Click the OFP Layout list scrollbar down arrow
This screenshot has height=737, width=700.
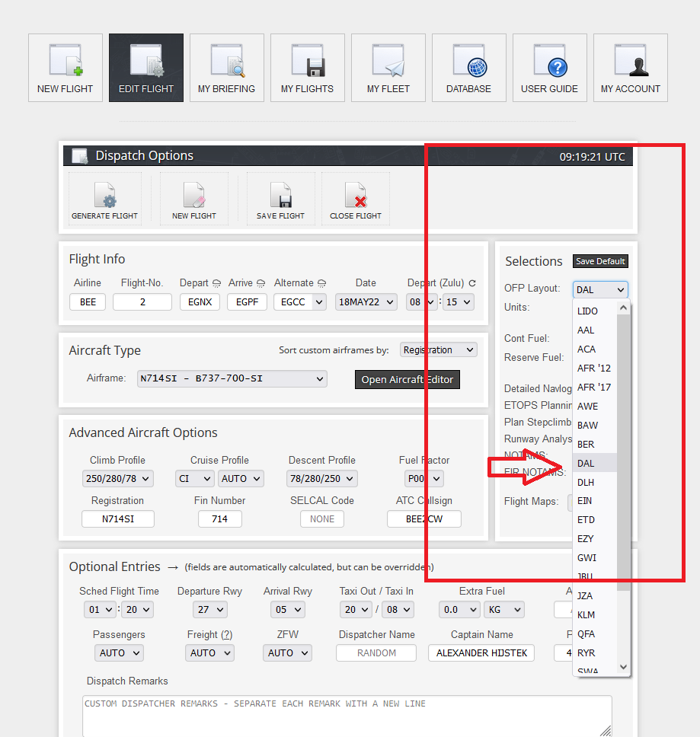click(x=623, y=667)
